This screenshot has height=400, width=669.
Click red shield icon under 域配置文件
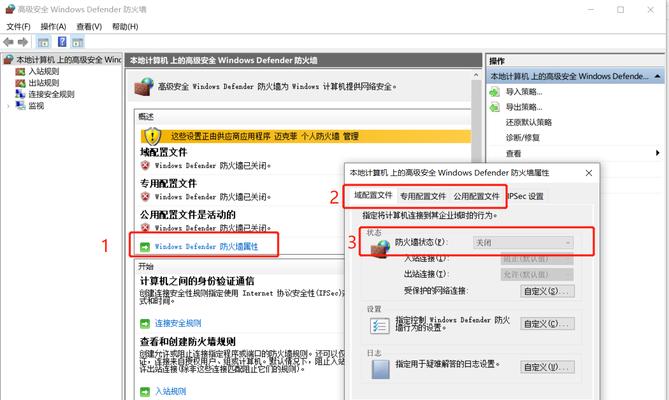(145, 165)
